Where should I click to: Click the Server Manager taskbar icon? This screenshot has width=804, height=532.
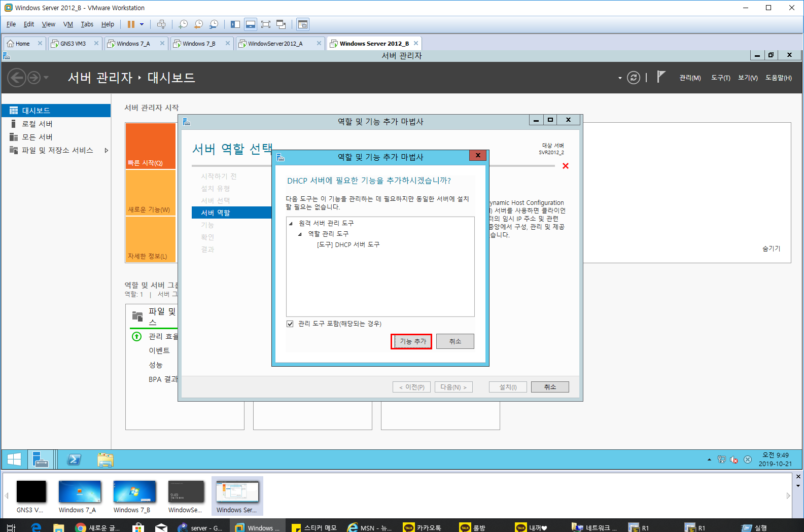point(40,459)
